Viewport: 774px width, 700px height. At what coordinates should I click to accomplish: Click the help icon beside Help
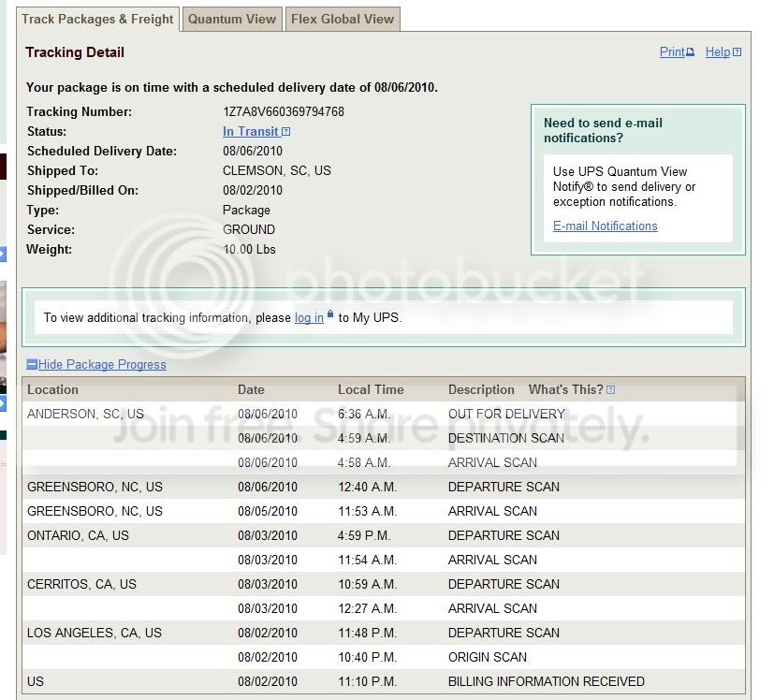pyautogui.click(x=737, y=51)
